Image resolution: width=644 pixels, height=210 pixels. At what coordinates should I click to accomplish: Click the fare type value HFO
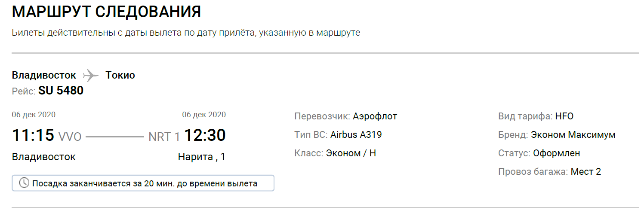(564, 116)
